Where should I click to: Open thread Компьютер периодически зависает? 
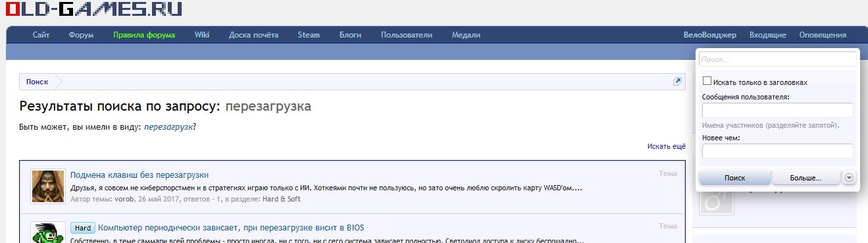click(x=231, y=228)
